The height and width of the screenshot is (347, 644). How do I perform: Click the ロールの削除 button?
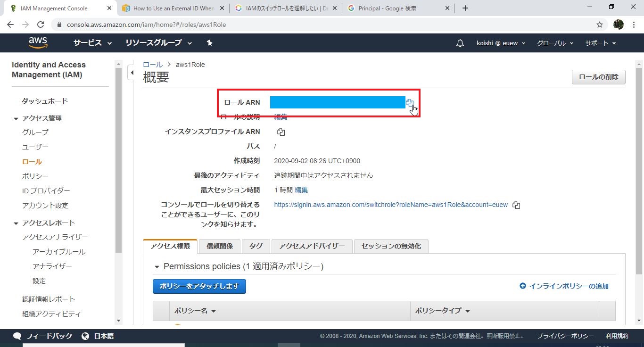coord(599,77)
